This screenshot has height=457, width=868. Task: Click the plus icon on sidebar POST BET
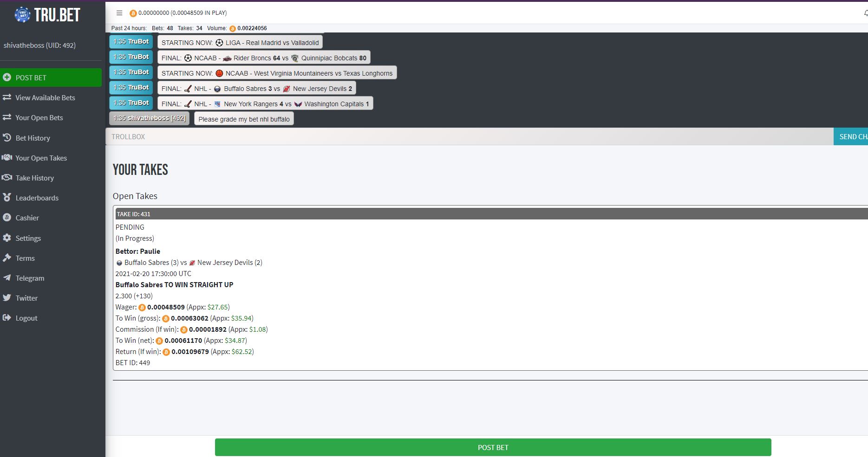click(7, 77)
